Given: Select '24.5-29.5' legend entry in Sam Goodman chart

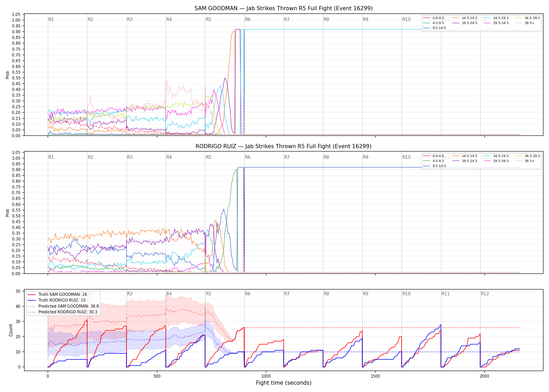Looking at the screenshot, I should coord(496,18).
